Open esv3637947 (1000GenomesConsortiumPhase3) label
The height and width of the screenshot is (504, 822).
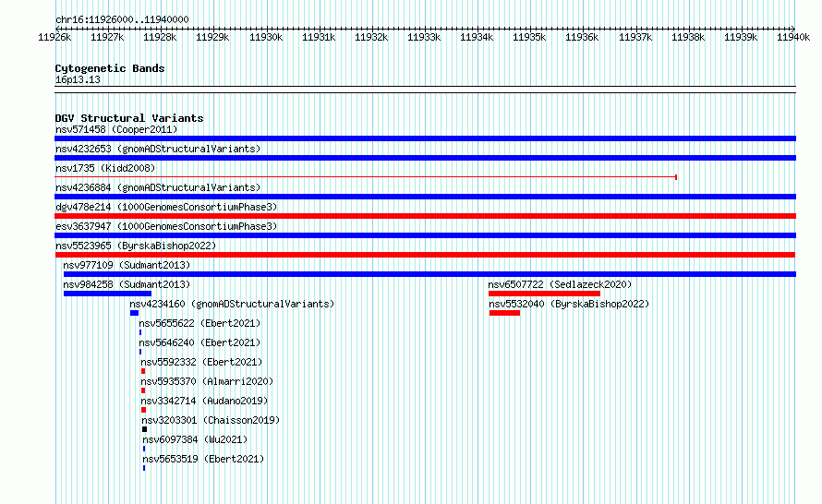[166, 226]
